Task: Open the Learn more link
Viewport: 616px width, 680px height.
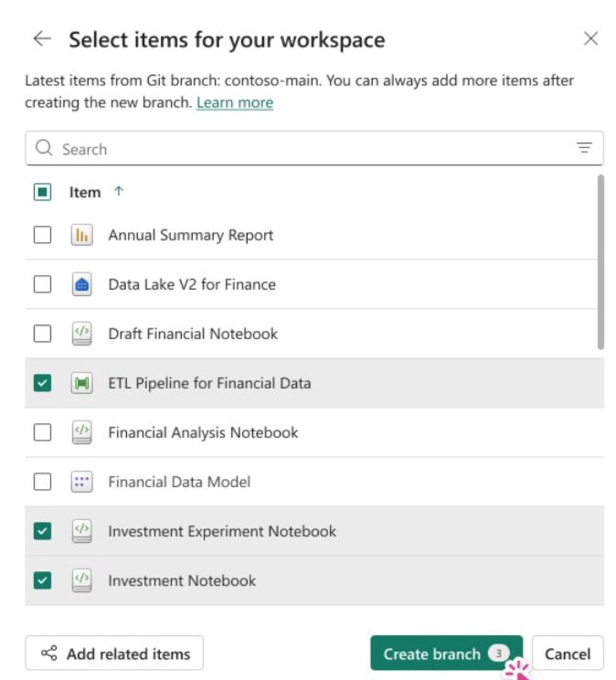Action: (x=234, y=102)
